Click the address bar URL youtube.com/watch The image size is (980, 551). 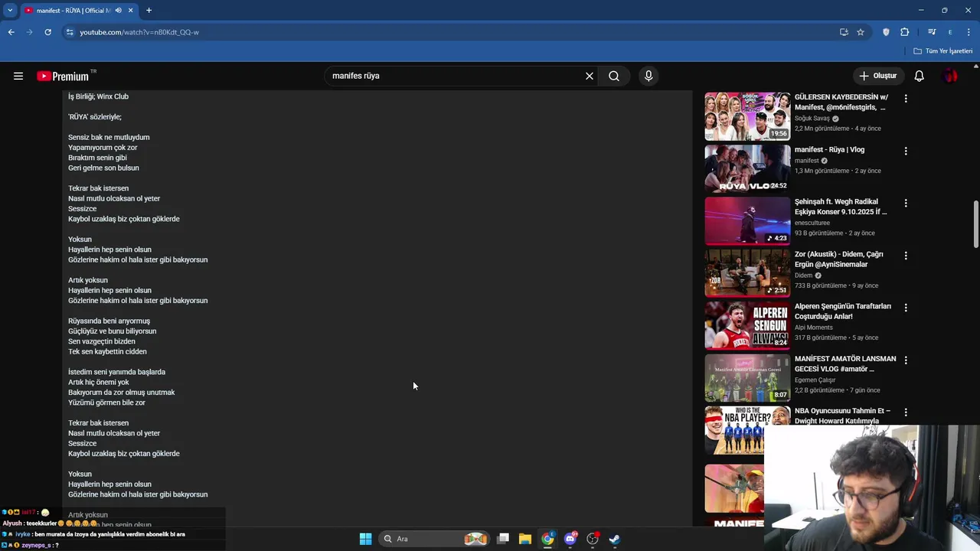[x=139, y=32]
